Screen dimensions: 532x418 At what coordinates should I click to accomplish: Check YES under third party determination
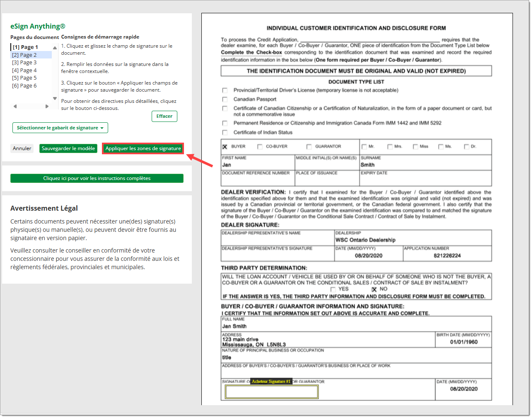333,289
